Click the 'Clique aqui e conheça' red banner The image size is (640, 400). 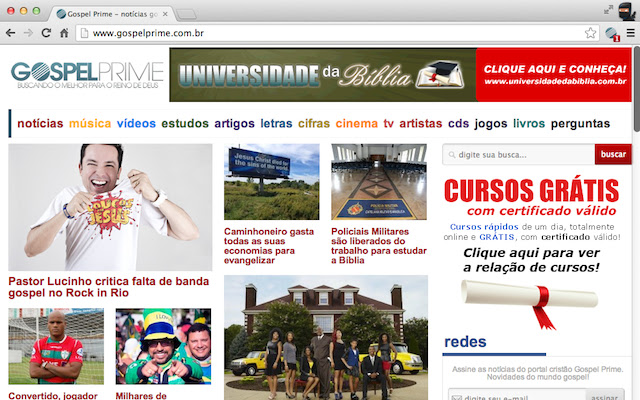point(554,75)
